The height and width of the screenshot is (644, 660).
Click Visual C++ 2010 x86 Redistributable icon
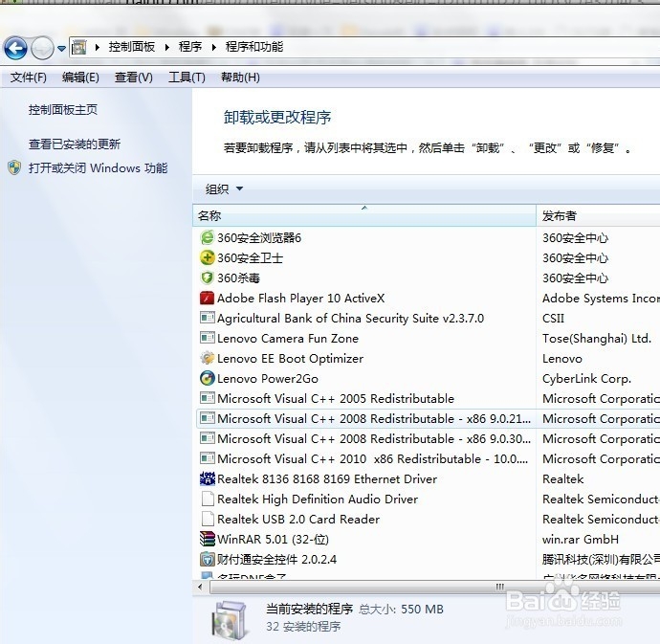[208, 458]
